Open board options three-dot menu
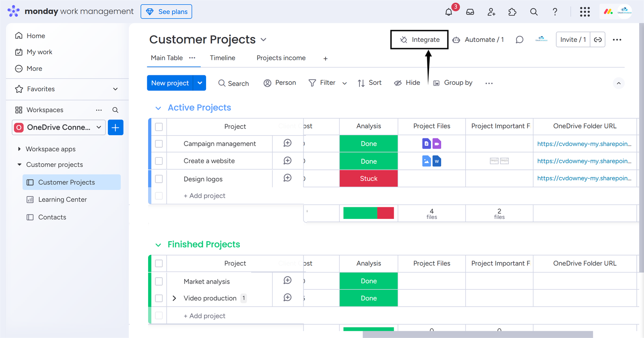 617,39
